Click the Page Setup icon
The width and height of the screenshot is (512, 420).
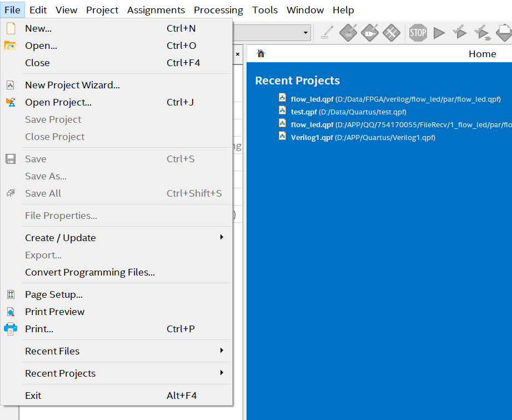click(11, 294)
